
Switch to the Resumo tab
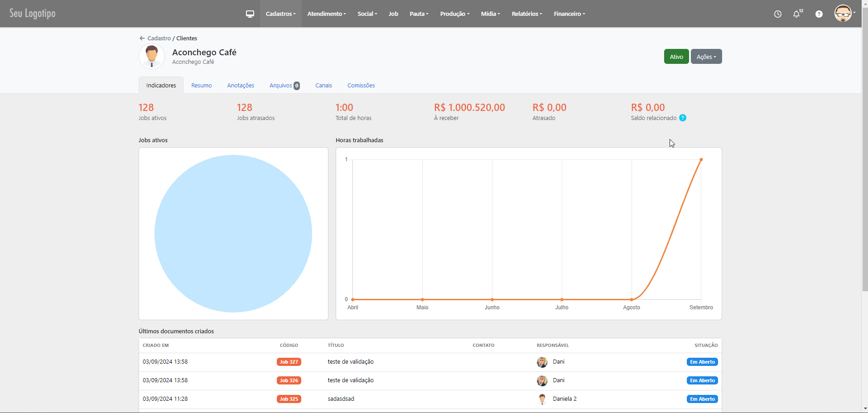tap(201, 86)
